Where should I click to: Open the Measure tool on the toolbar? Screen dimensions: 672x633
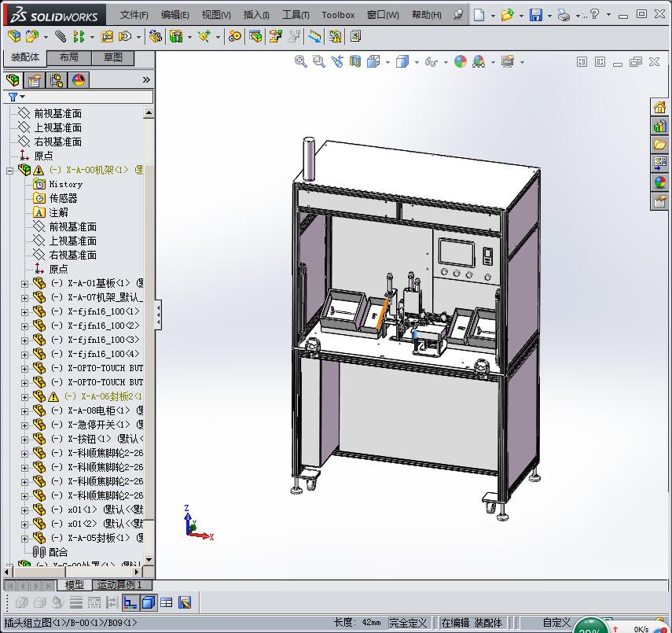point(314,35)
